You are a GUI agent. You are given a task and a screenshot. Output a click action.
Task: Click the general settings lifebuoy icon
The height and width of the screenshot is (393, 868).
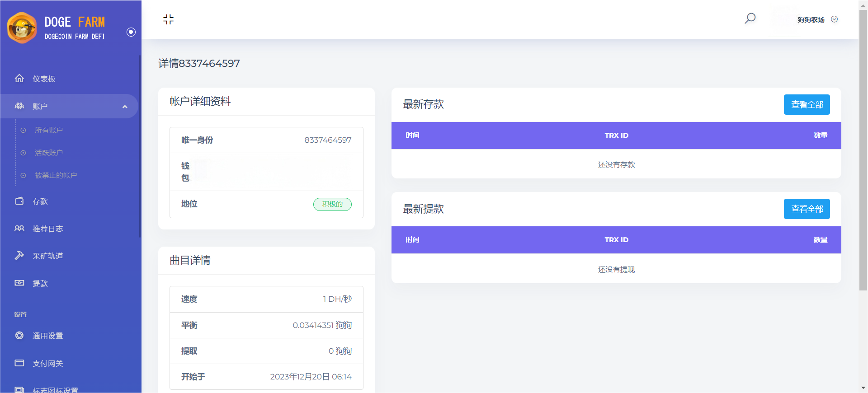pos(19,336)
